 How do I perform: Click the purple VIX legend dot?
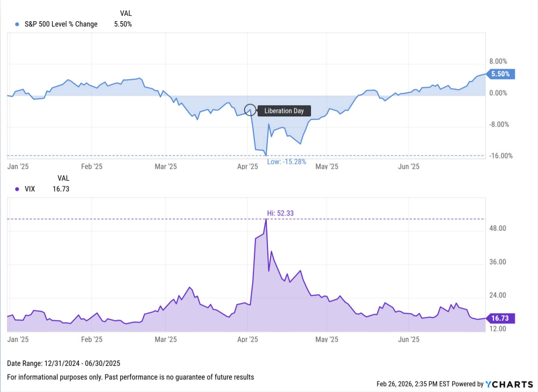click(x=17, y=189)
